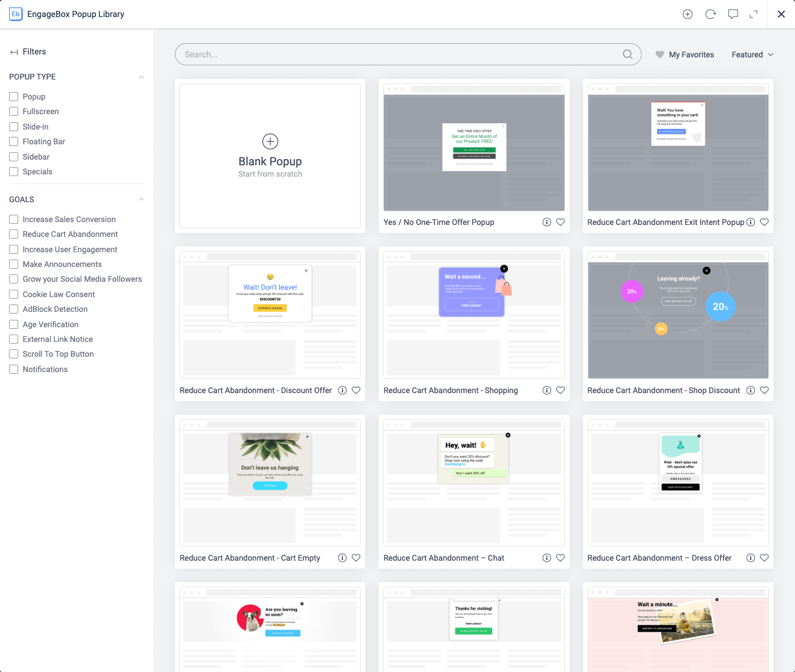The height and width of the screenshot is (672, 795).
Task: Check the Make Announcements goal
Action: 14,264
